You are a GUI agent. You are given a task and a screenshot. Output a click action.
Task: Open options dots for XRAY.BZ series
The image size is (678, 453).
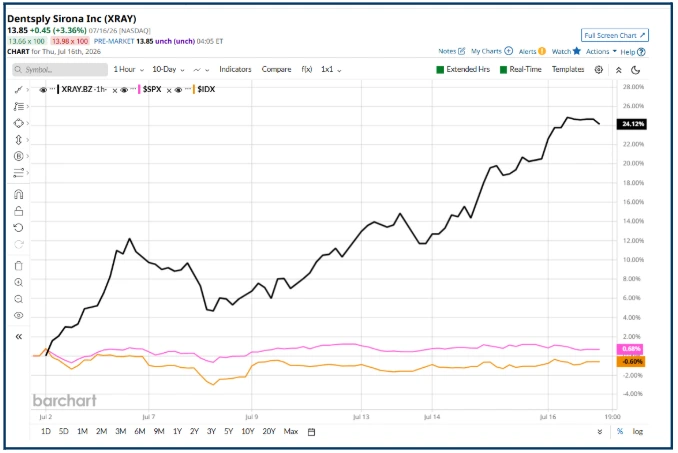(52, 89)
